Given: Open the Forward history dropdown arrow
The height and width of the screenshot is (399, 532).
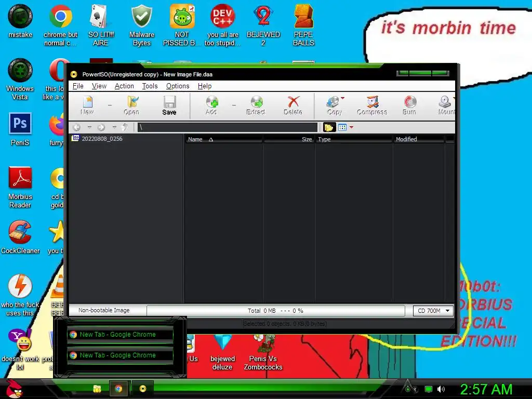Looking at the screenshot, I should point(115,127).
